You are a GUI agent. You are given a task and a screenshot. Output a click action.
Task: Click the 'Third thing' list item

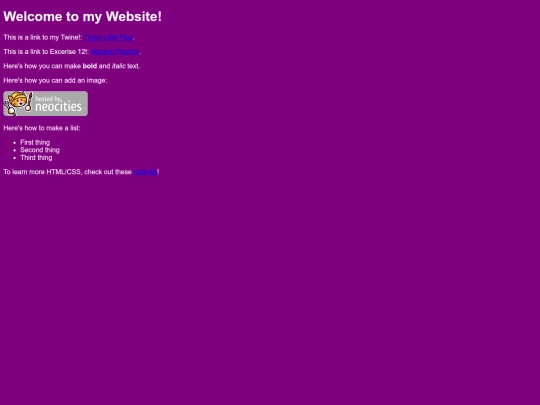tap(36, 157)
